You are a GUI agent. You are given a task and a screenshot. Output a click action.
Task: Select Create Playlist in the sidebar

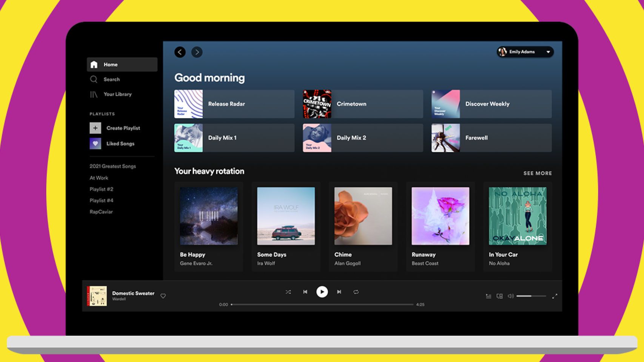123,128
